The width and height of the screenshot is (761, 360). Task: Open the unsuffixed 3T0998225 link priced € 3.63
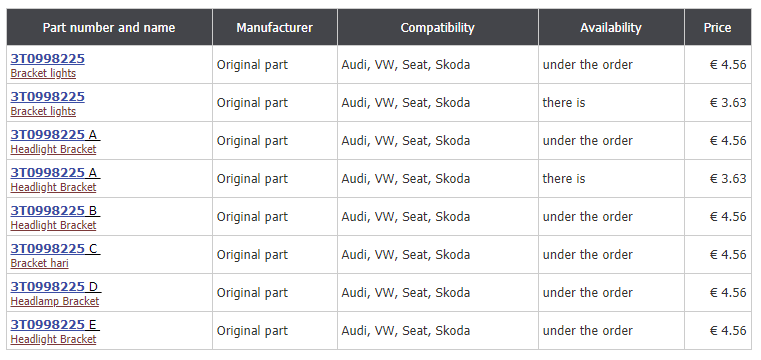48,97
